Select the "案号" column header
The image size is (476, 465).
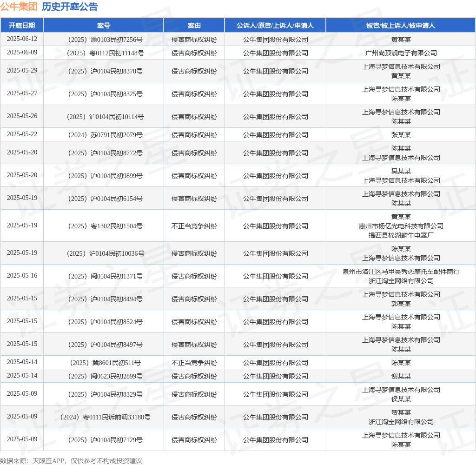coord(104,26)
